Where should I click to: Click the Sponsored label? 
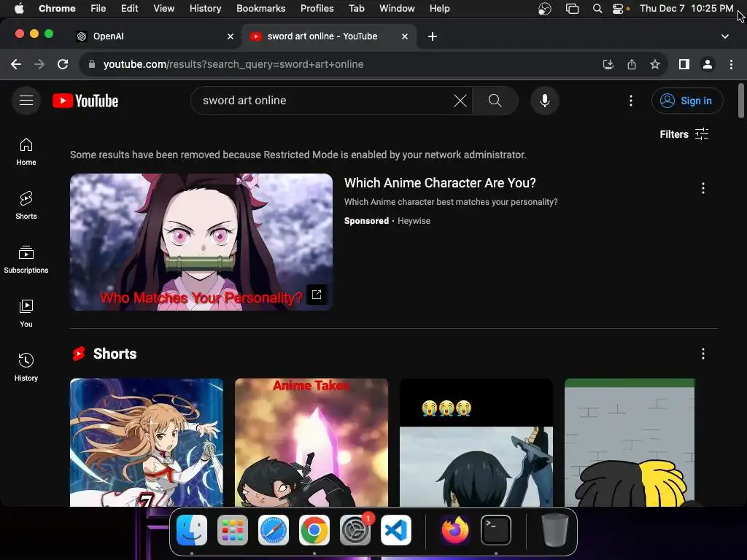pyautogui.click(x=366, y=220)
